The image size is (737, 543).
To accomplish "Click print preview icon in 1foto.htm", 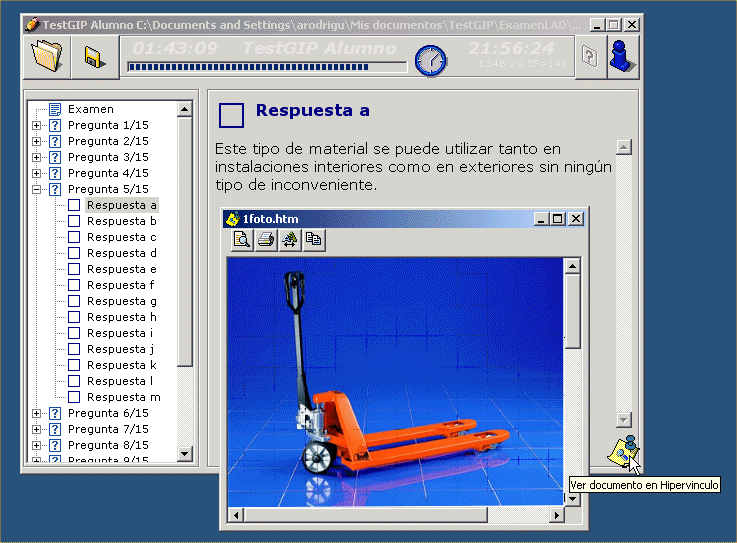I will click(242, 240).
